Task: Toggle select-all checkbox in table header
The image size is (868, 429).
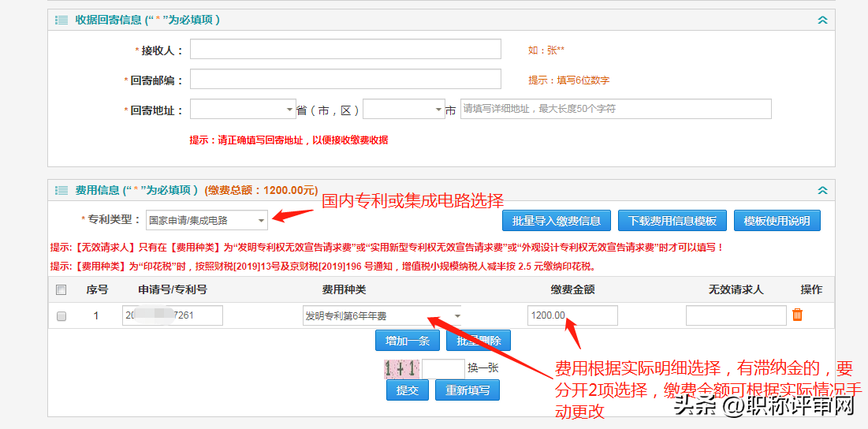Action: (x=61, y=289)
